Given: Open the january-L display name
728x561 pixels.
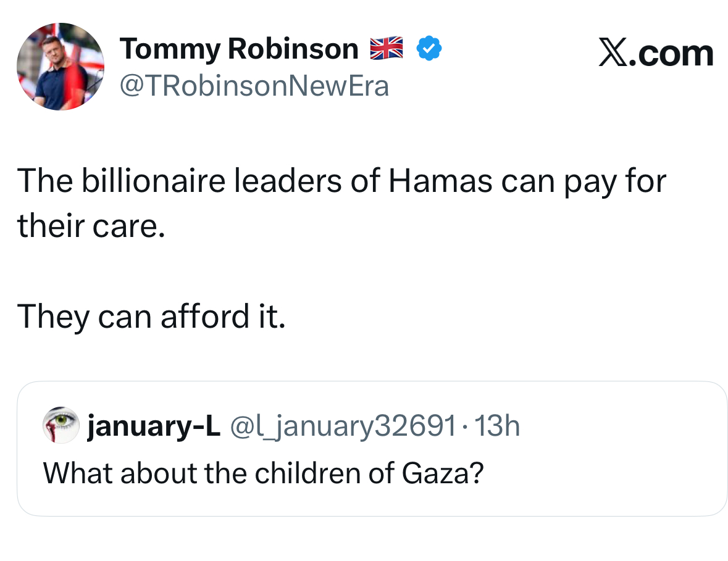Looking at the screenshot, I should coord(154,425).
